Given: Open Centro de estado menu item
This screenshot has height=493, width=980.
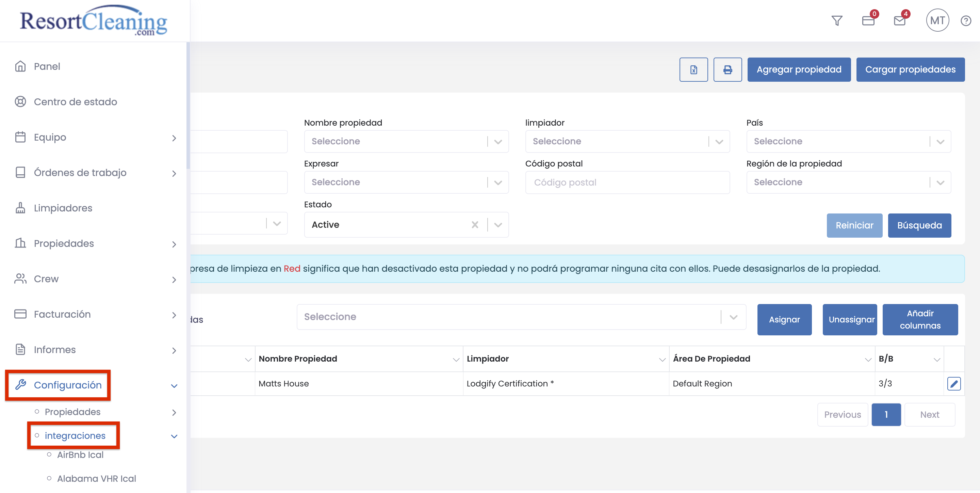Looking at the screenshot, I should [75, 102].
